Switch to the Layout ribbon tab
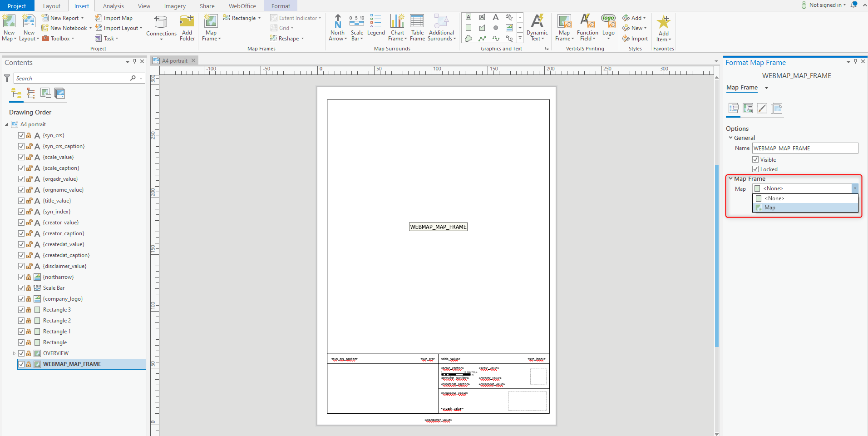This screenshot has height=436, width=868. point(51,6)
